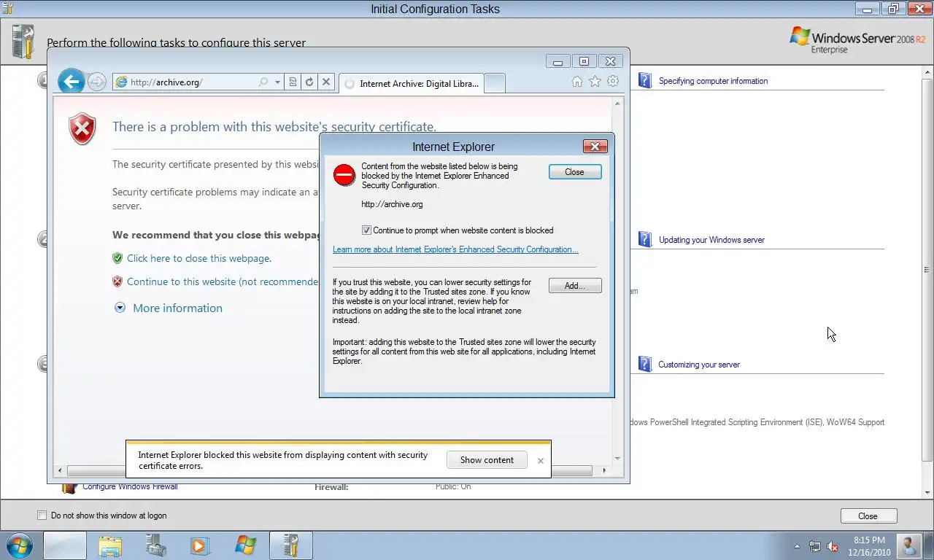Open Updating your Windows server help link
The width and height of the screenshot is (934, 560).
pyautogui.click(x=711, y=240)
